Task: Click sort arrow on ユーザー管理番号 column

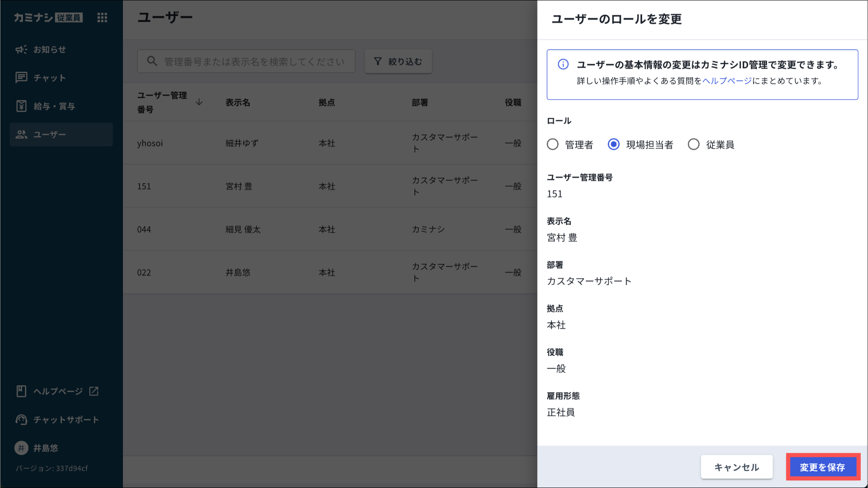Action: point(199,102)
